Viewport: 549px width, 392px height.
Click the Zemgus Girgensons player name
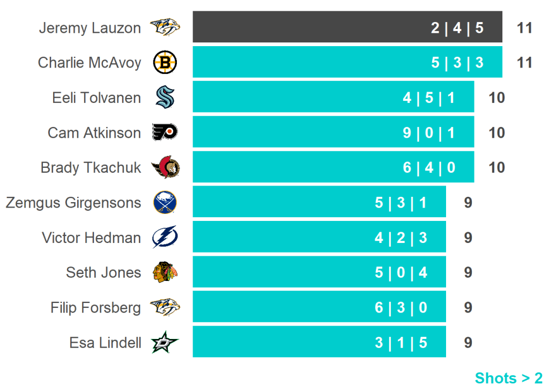(x=73, y=203)
